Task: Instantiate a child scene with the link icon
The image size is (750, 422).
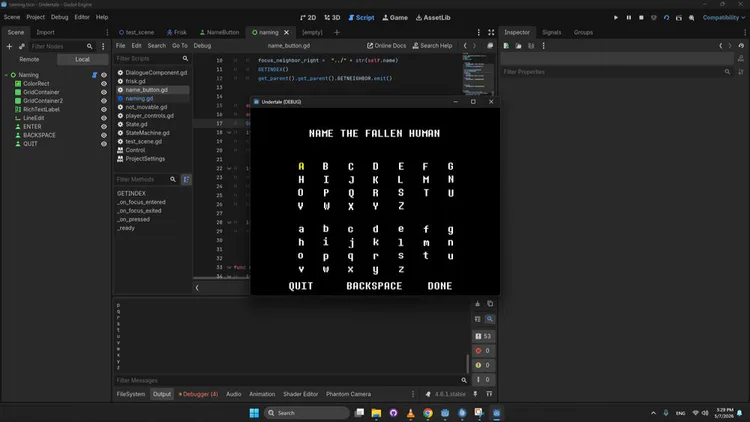Action: (x=22, y=46)
